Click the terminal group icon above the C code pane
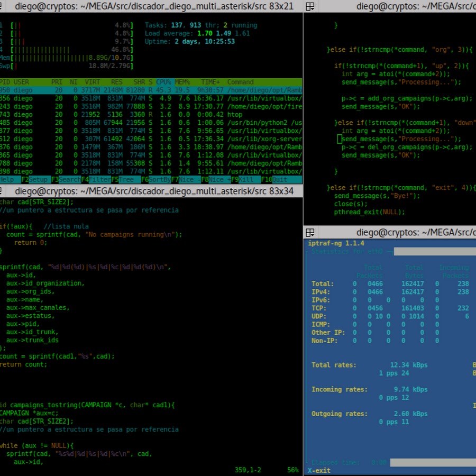The height and width of the screenshot is (476, 476). (310, 6)
